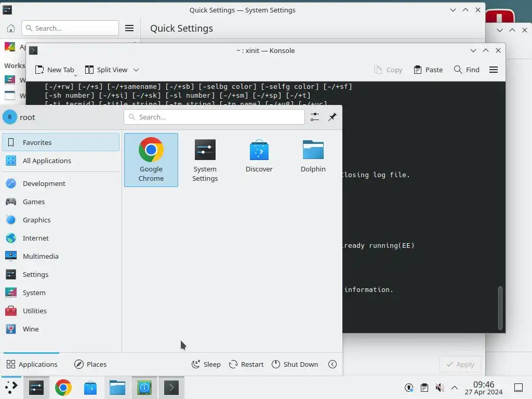The image size is (532, 399).
Task: Click the Shut Down button
Action: (295, 364)
